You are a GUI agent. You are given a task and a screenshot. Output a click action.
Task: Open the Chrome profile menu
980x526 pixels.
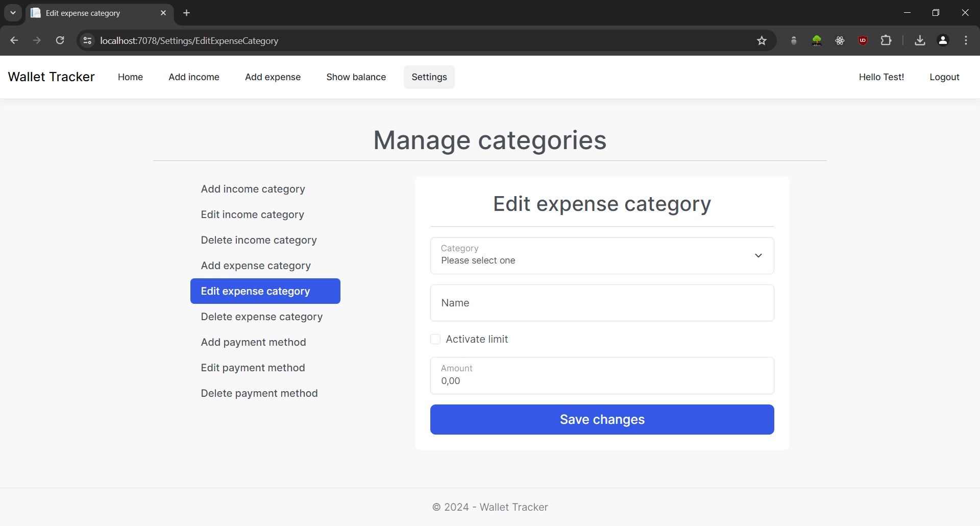[943, 40]
